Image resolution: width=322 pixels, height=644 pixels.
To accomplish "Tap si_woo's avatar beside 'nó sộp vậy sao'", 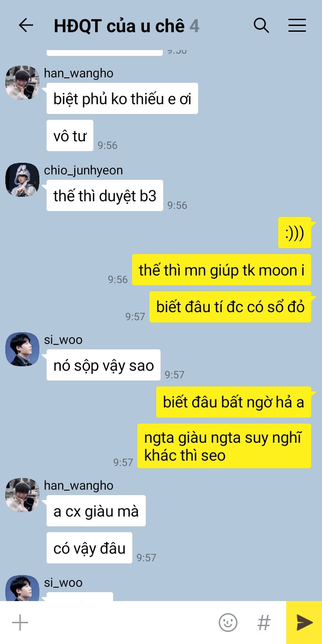I will coord(22,349).
